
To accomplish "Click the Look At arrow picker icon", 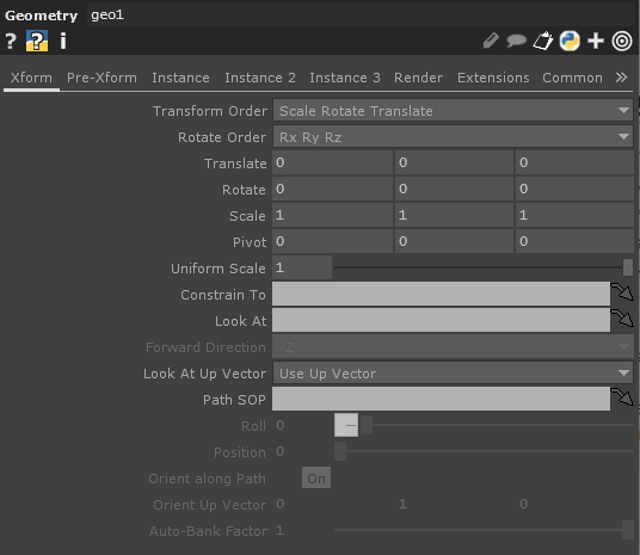I will coord(622,318).
